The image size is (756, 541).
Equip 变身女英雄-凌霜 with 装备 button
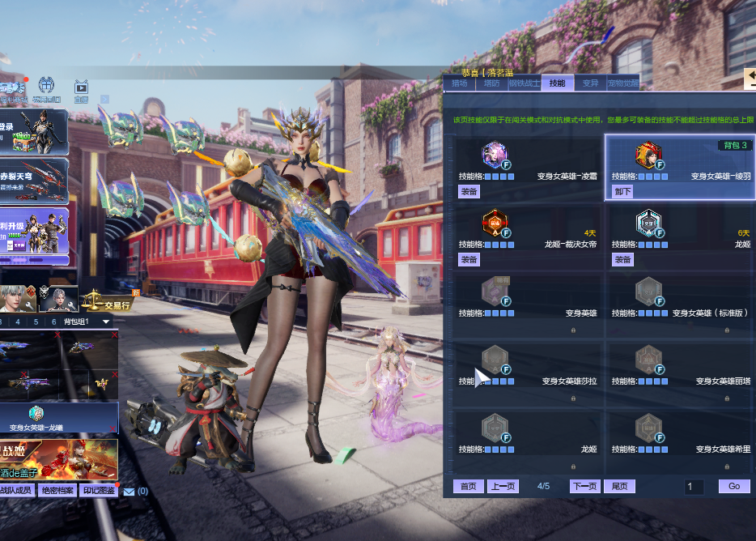click(469, 192)
